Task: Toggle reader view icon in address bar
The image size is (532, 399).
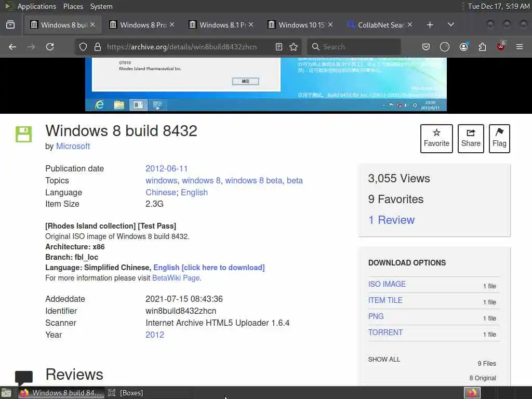Action: click(x=279, y=47)
